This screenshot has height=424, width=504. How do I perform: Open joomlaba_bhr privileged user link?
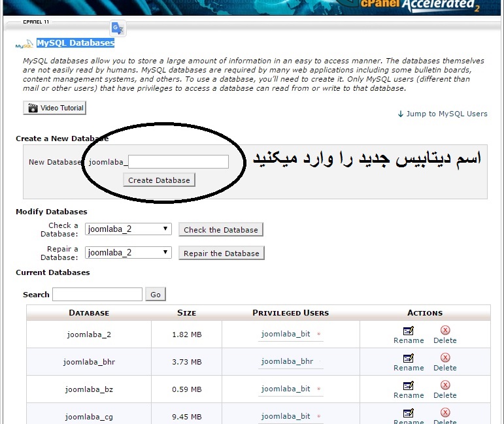point(287,361)
